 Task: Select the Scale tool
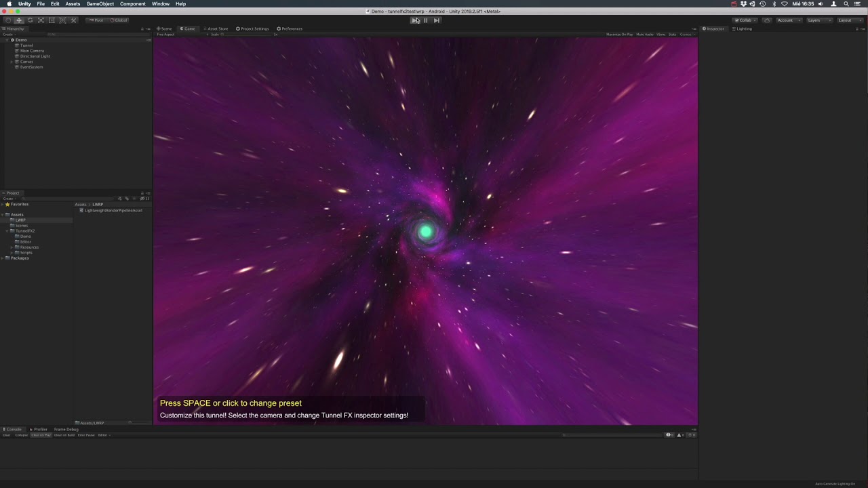click(x=41, y=20)
